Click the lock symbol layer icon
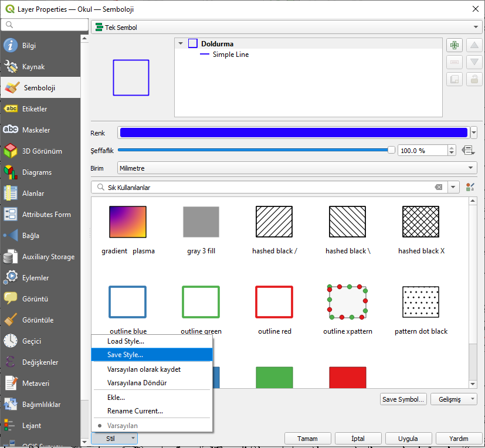 [x=474, y=80]
